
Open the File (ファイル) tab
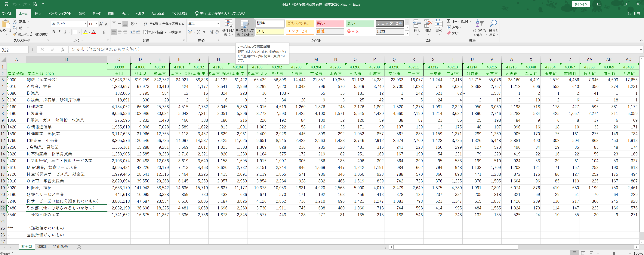(x=7, y=13)
